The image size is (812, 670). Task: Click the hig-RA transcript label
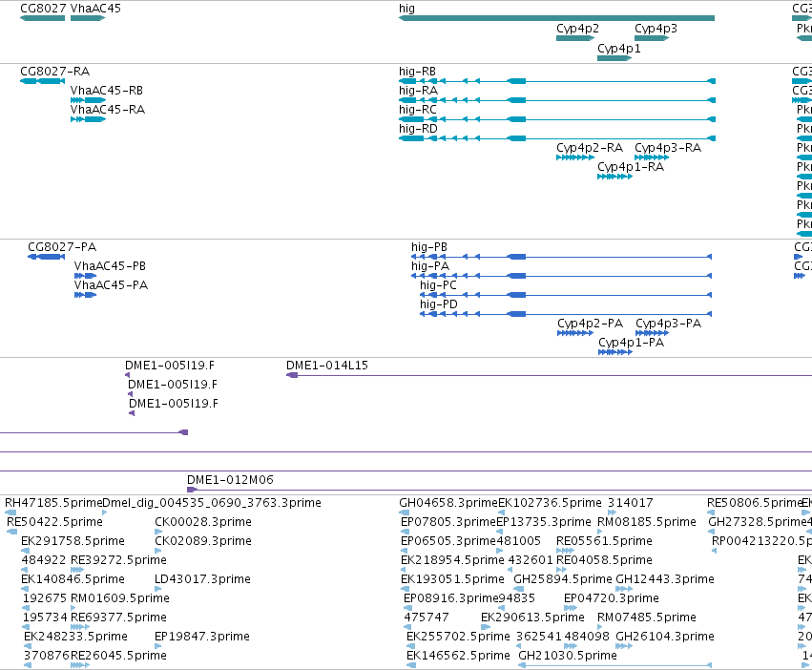pos(419,90)
